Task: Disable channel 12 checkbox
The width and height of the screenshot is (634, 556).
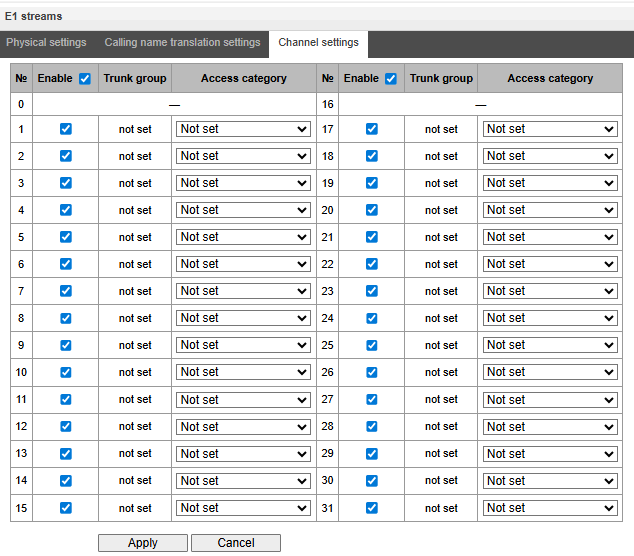Action: coord(66,426)
